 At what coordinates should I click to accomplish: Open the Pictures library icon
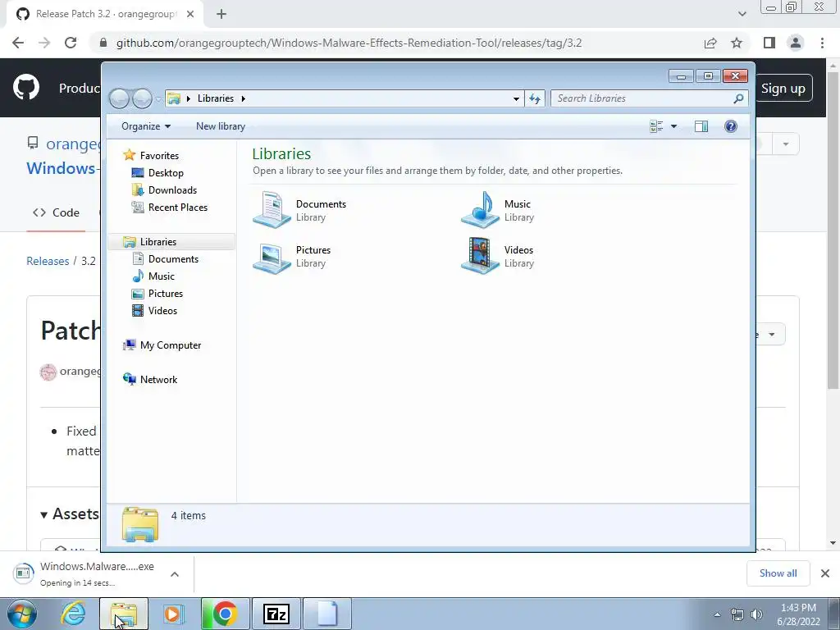272,257
